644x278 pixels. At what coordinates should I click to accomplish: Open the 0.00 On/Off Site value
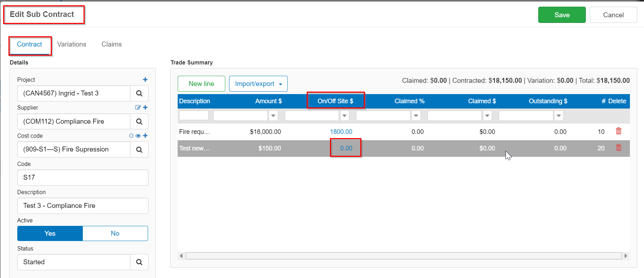[346, 148]
